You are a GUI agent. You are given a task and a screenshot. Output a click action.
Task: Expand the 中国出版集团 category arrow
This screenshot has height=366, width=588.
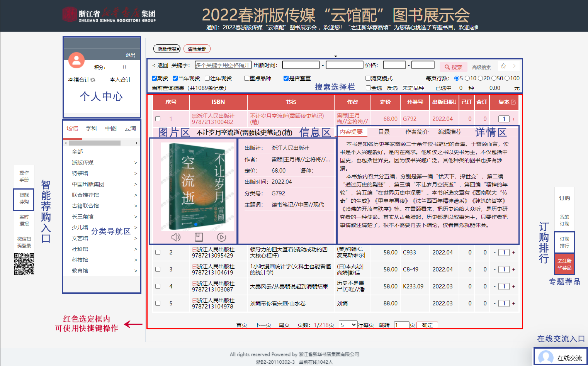pos(136,185)
